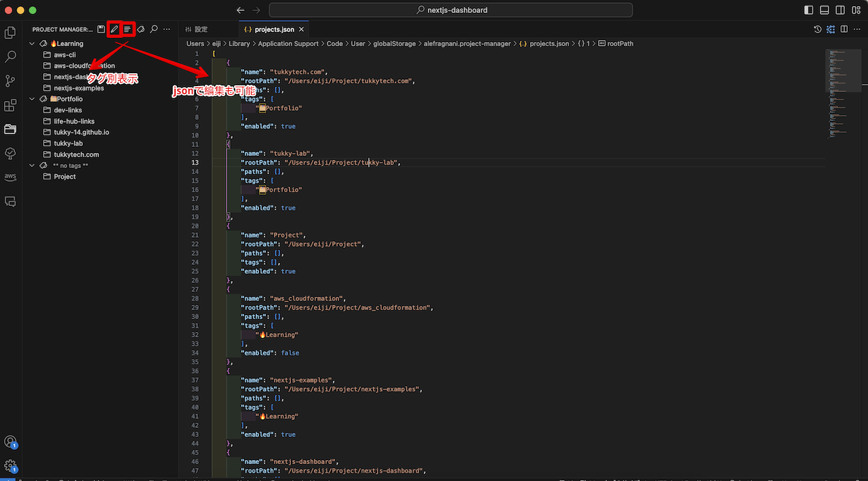Close the projects.json tab
This screenshot has width=868, height=481.
coord(302,30)
